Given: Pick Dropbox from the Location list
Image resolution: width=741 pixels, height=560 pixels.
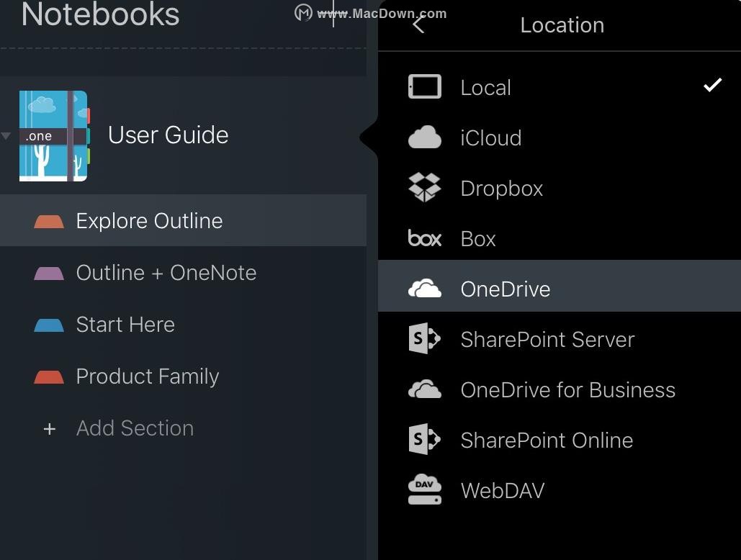Looking at the screenshot, I should (560, 188).
